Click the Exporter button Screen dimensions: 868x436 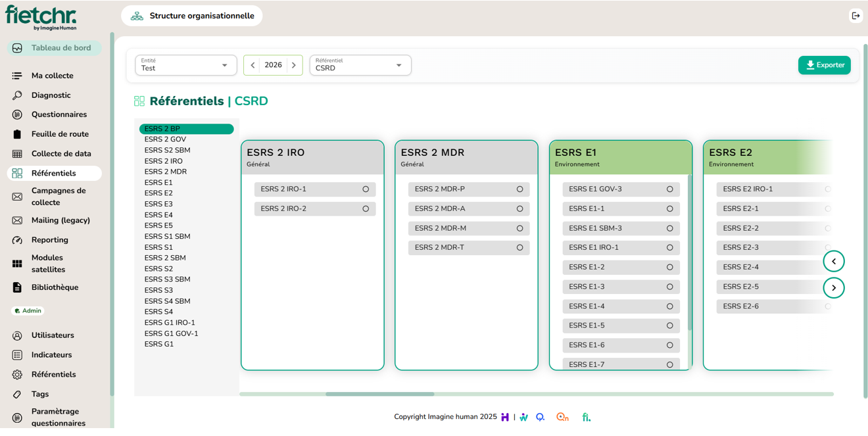[824, 65]
